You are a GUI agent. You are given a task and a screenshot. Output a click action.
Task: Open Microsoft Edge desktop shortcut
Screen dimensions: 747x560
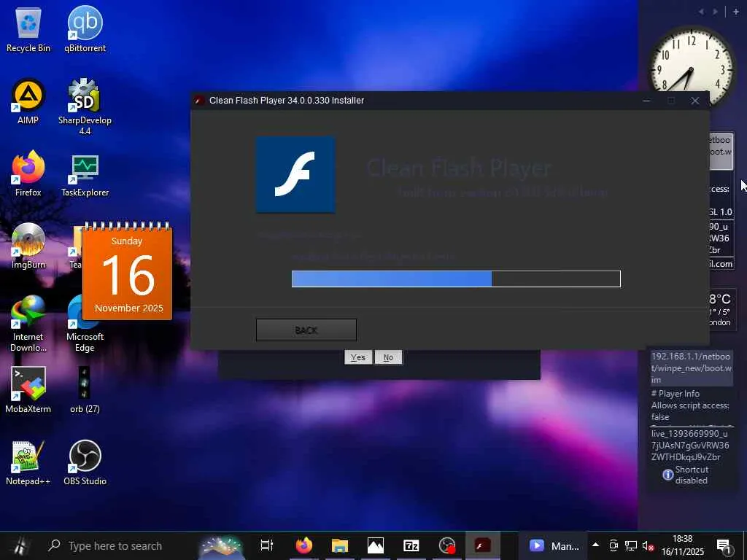85,323
